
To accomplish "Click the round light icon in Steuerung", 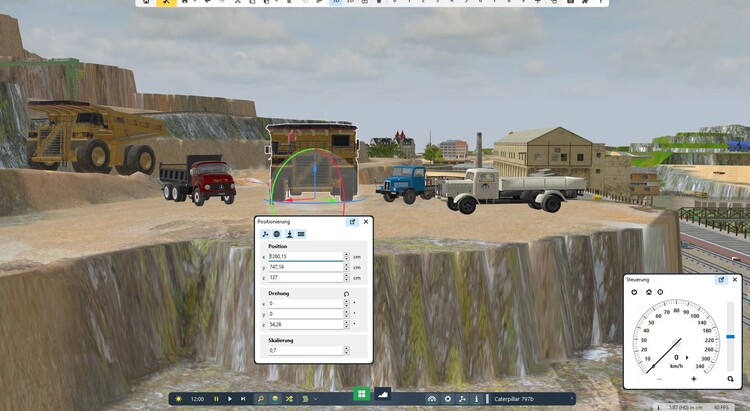I will [661, 292].
